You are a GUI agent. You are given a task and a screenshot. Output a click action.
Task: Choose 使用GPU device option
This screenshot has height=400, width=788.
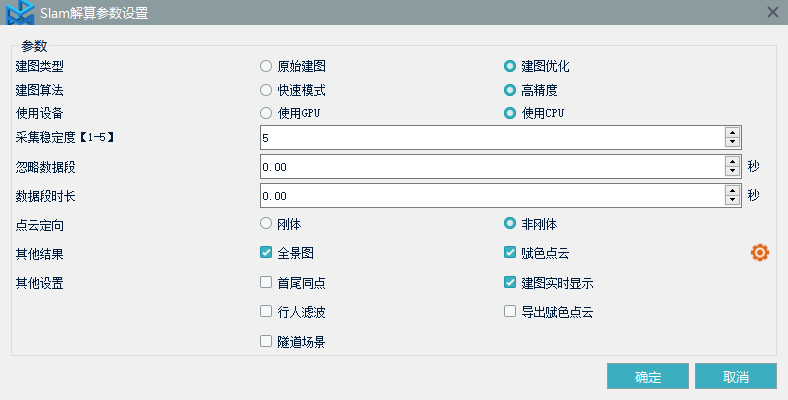pos(266,112)
